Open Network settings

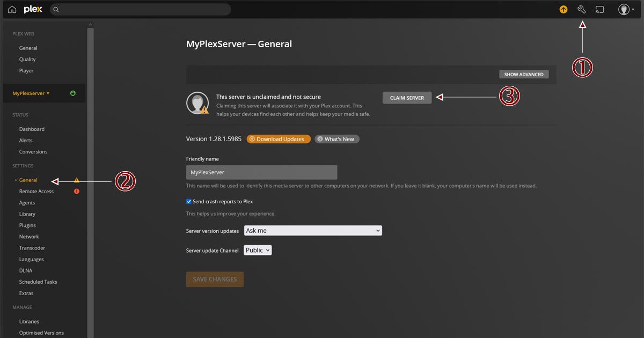[29, 237]
